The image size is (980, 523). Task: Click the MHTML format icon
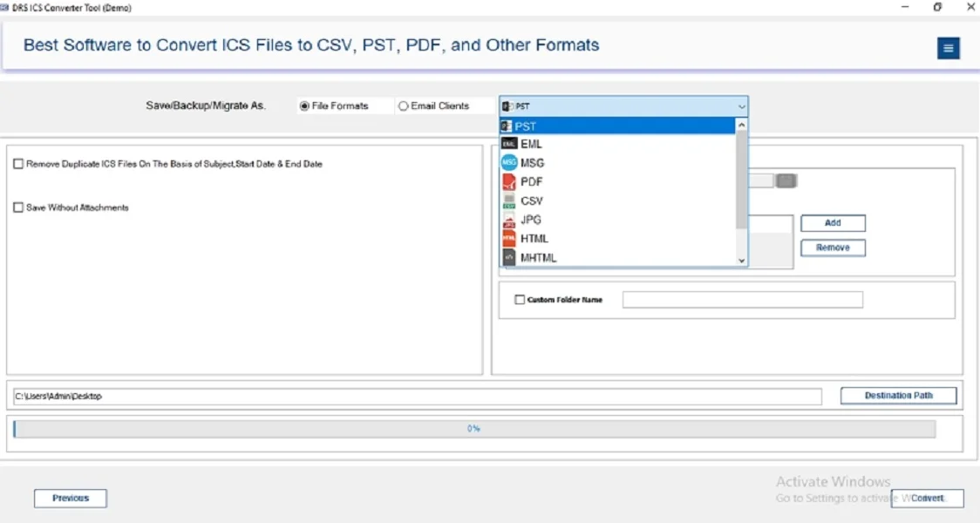pyautogui.click(x=509, y=257)
